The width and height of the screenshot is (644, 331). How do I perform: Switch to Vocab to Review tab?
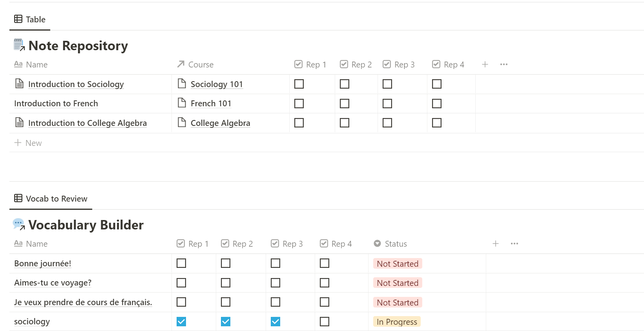[51, 198]
